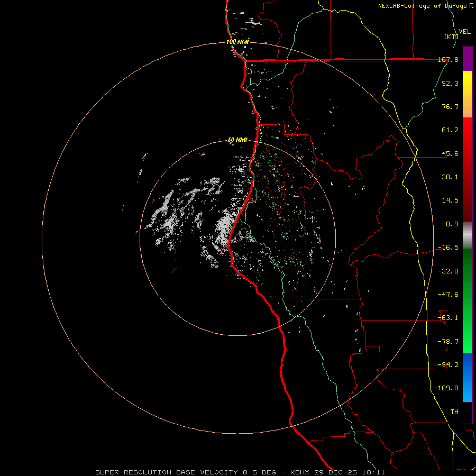Pick the red segment of the velocity color bar
This screenshot has width=476, height=476.
[x=467, y=169]
